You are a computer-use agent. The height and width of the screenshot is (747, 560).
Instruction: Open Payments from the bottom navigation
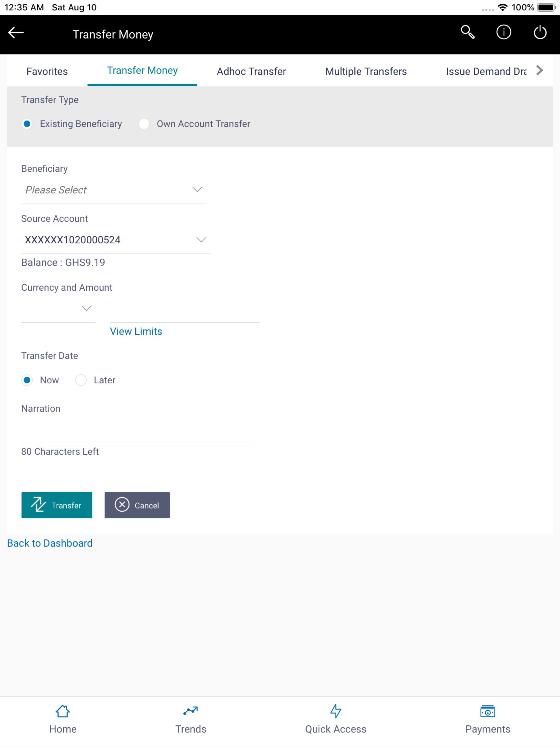click(487, 719)
